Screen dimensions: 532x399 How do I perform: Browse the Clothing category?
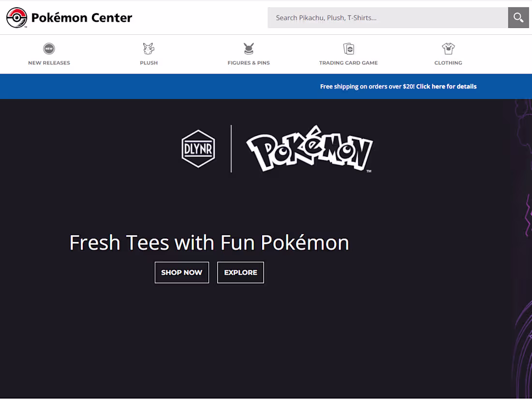448,62
